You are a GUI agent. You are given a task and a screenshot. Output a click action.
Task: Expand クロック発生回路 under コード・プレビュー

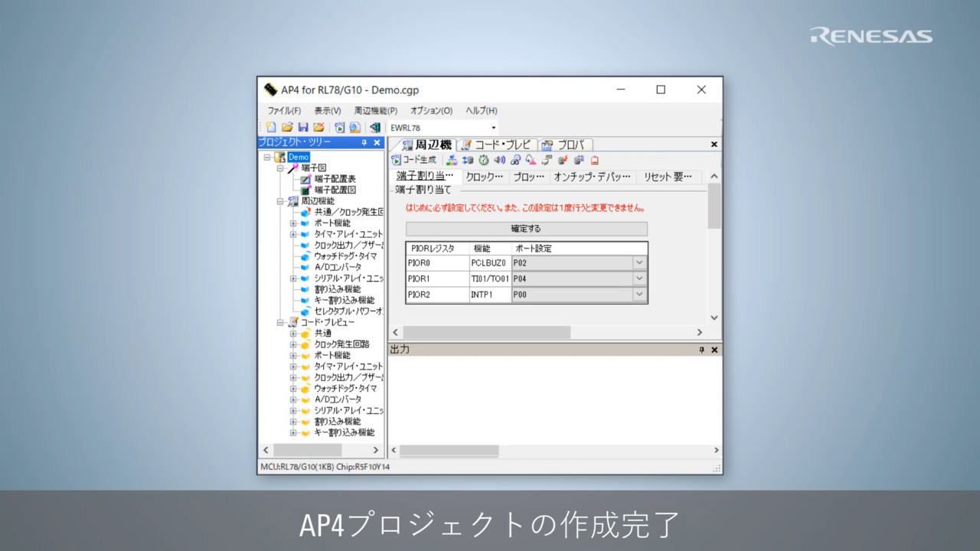coord(293,344)
